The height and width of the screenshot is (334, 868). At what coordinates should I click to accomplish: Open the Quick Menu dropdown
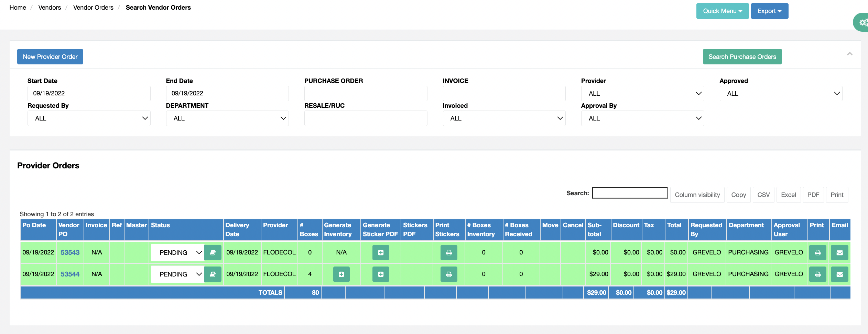point(722,11)
